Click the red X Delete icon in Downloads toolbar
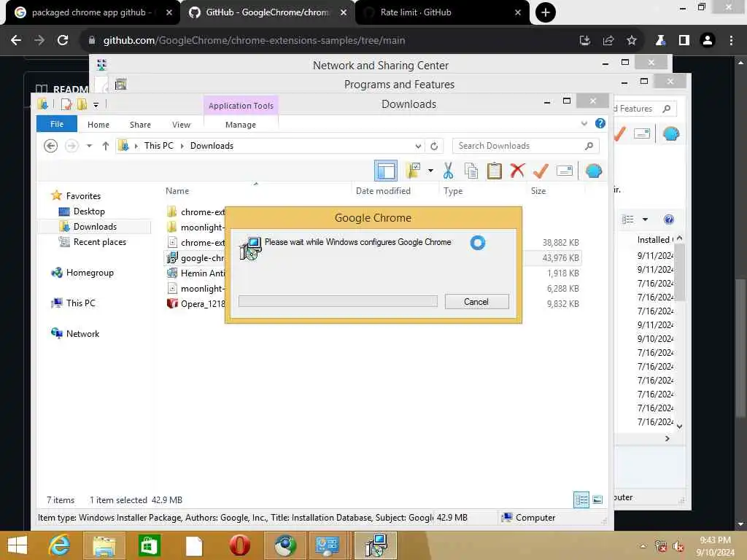747x560 pixels. pos(517,171)
